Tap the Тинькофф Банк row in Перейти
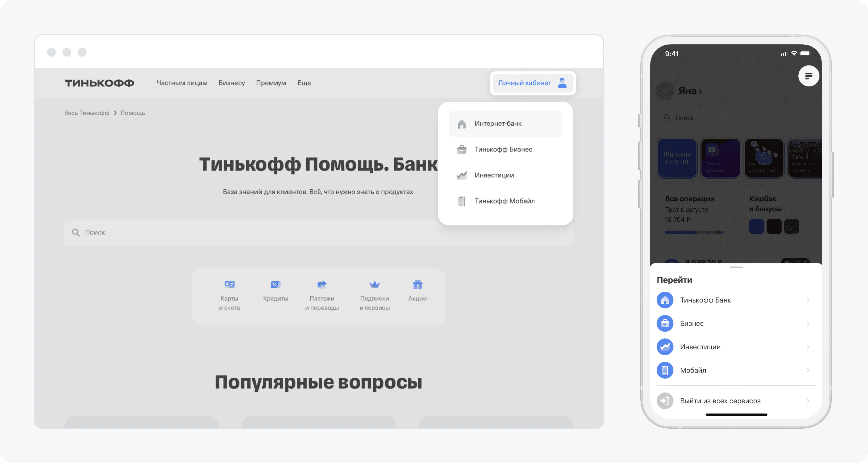This screenshot has width=868, height=463. click(736, 300)
